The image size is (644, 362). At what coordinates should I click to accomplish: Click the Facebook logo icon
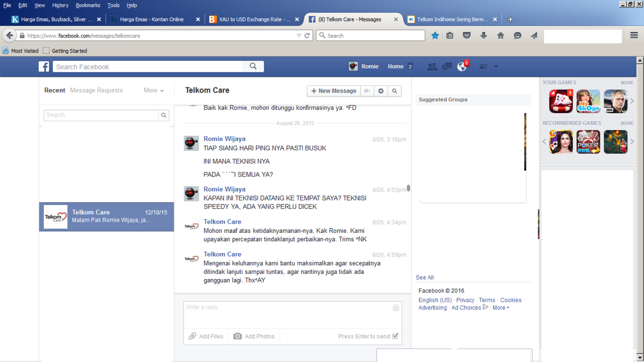pos(44,66)
